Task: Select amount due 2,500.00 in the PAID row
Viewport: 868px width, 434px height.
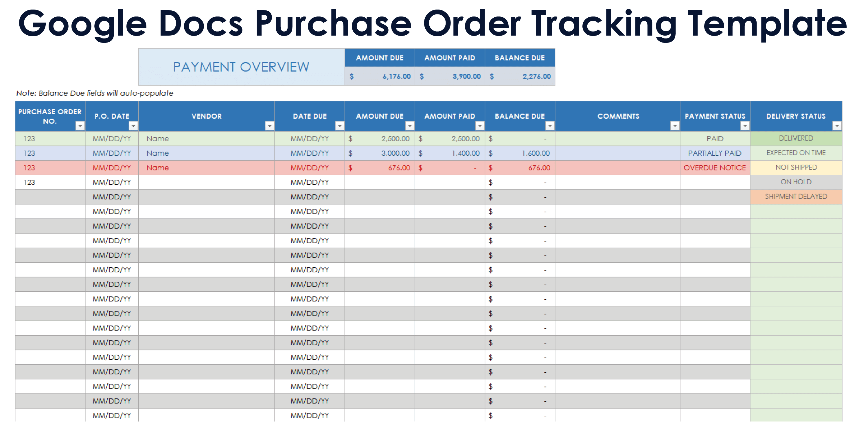Action: coord(380,139)
